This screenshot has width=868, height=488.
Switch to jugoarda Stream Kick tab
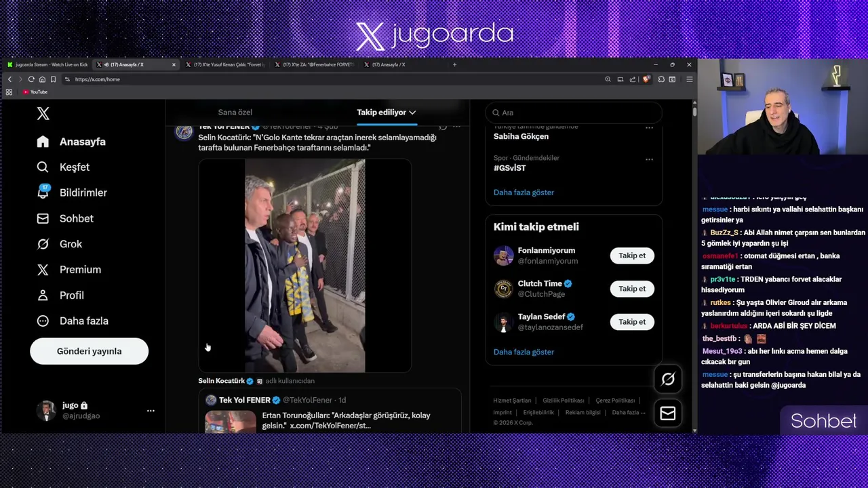point(47,64)
